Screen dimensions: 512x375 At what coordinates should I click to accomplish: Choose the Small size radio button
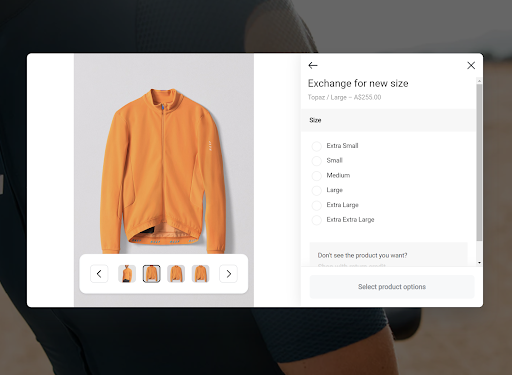pos(317,161)
